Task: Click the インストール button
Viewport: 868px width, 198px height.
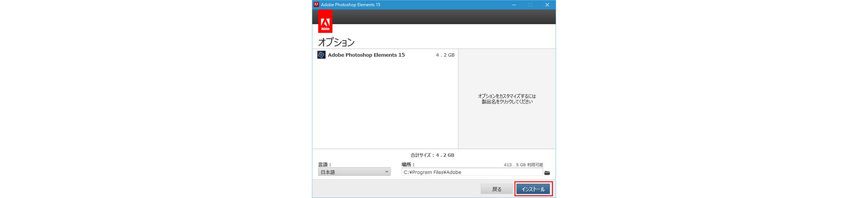Action: 533,189
